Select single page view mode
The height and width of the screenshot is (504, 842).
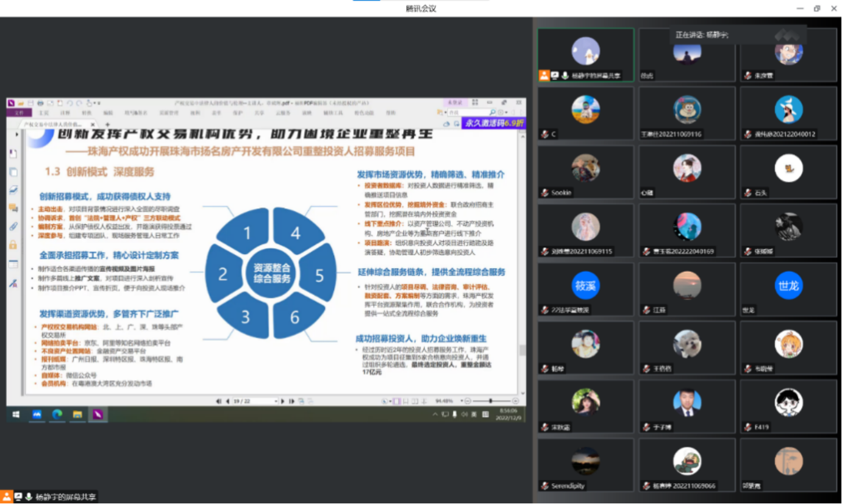396,401
